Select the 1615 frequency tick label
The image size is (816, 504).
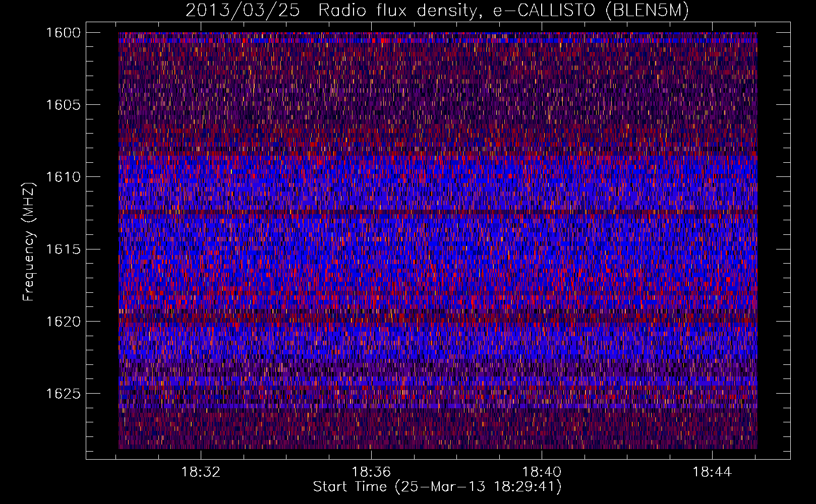[x=63, y=249]
